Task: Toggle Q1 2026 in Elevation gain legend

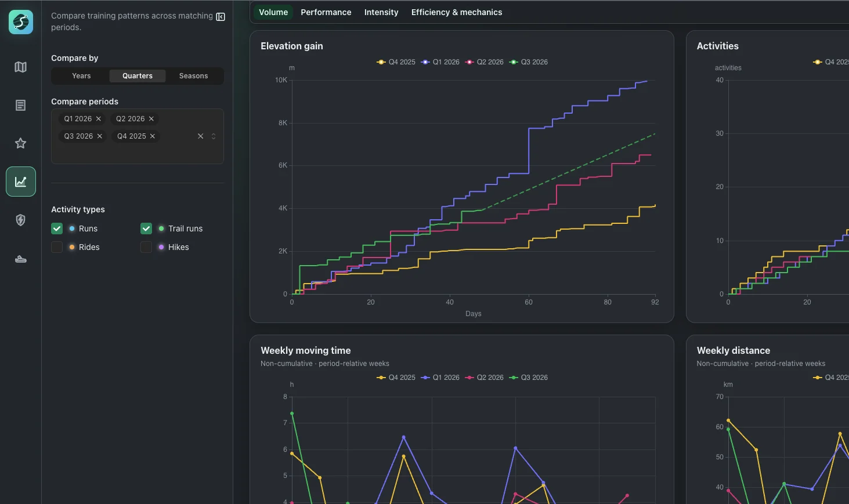Action: (440, 62)
